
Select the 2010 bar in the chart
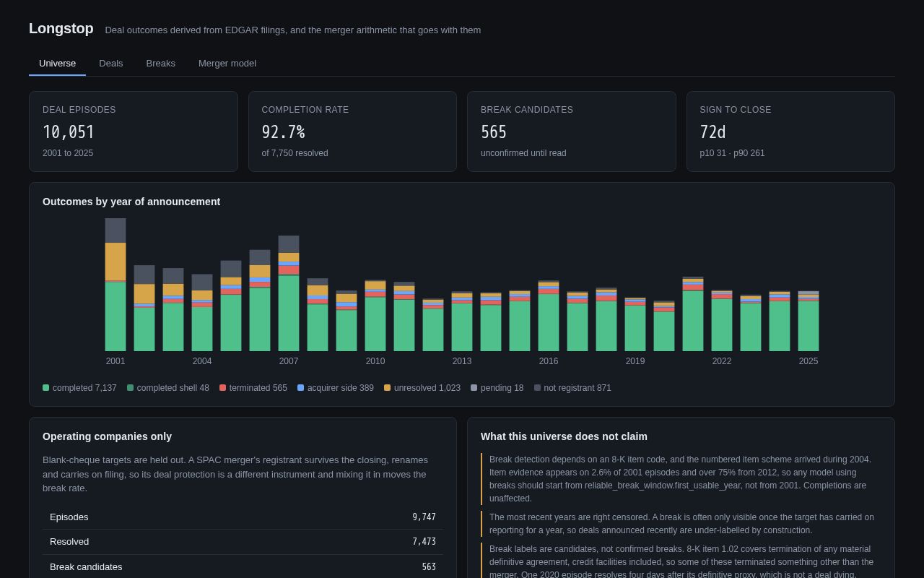(x=375, y=316)
